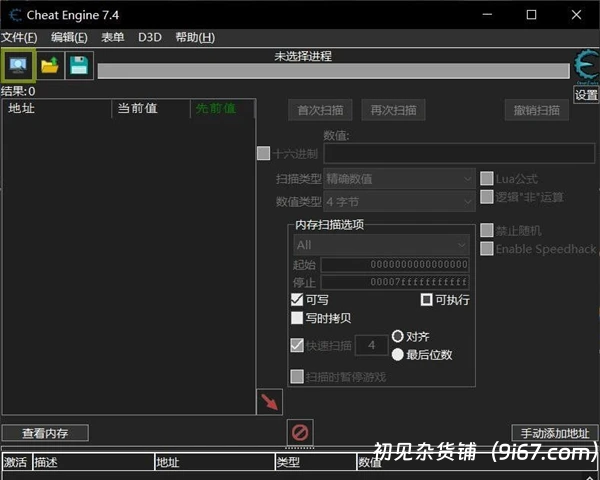Open a cheat table file icon
This screenshot has height=480, width=600.
click(x=50, y=65)
